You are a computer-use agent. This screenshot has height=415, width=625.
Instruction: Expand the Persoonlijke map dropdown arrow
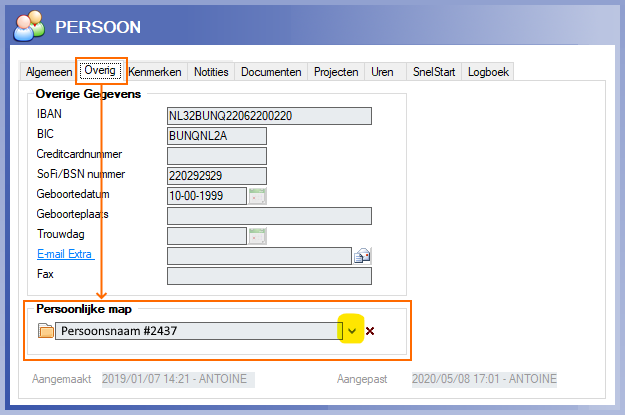[352, 331]
